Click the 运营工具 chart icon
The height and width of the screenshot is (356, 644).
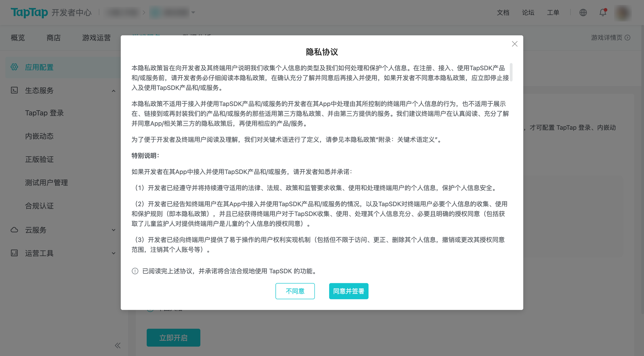click(14, 253)
